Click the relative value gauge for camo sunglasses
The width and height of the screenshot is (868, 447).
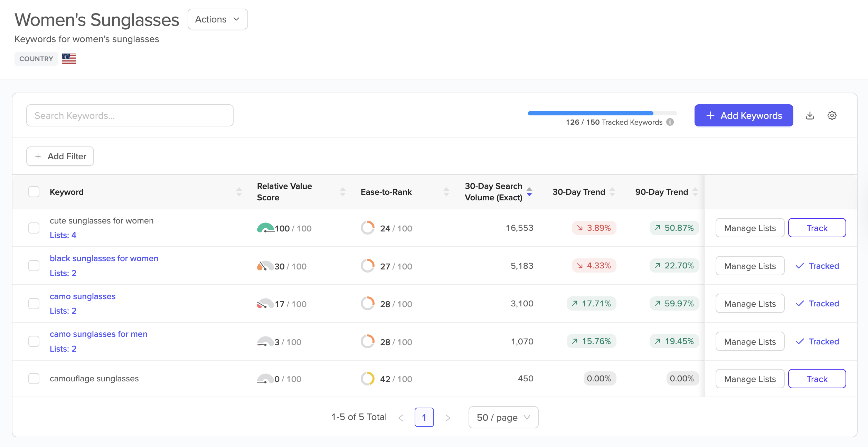coord(265,304)
